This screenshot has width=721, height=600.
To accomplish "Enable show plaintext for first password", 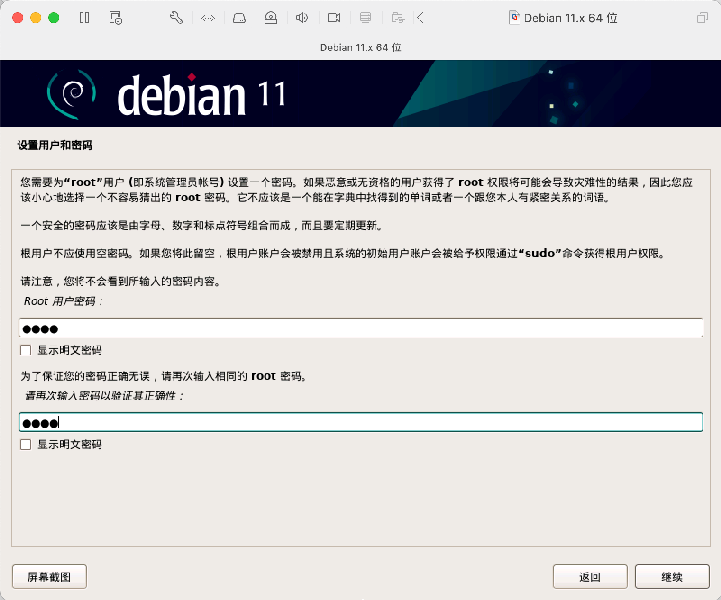I will tap(26, 350).
